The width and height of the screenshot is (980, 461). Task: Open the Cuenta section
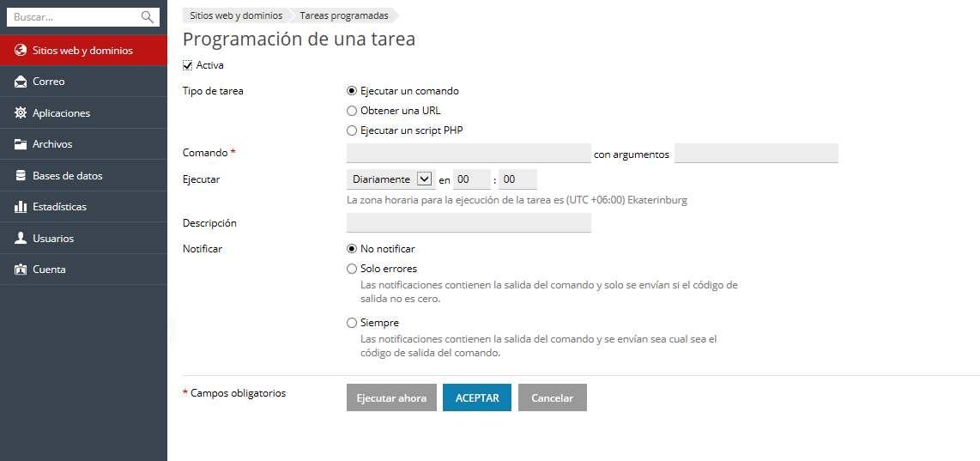pyautogui.click(x=84, y=270)
